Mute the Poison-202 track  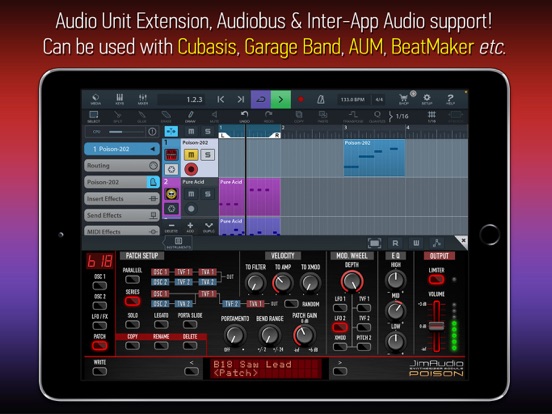pyautogui.click(x=191, y=155)
